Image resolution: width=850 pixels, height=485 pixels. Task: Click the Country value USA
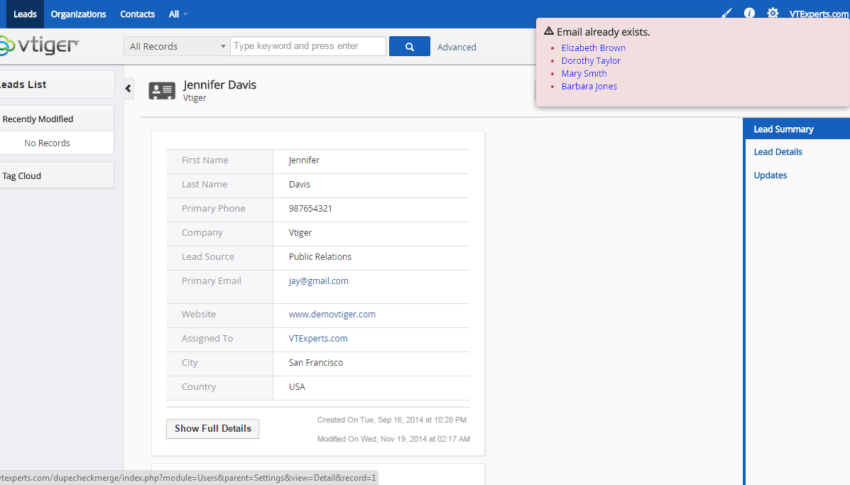297,387
